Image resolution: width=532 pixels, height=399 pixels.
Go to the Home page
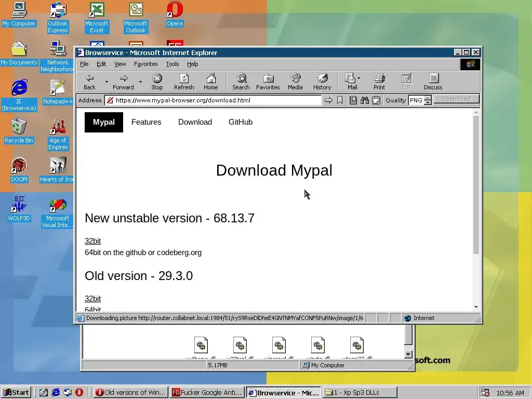point(211,82)
